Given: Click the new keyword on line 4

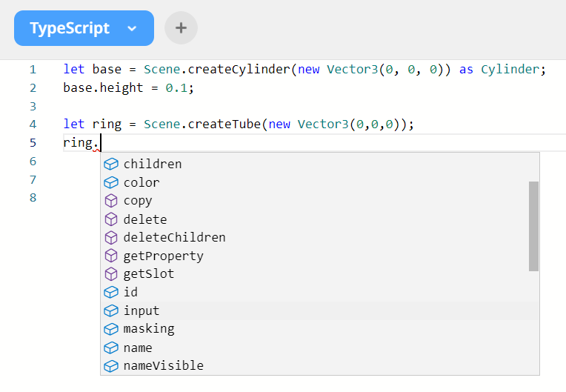Looking at the screenshot, I should [279, 124].
